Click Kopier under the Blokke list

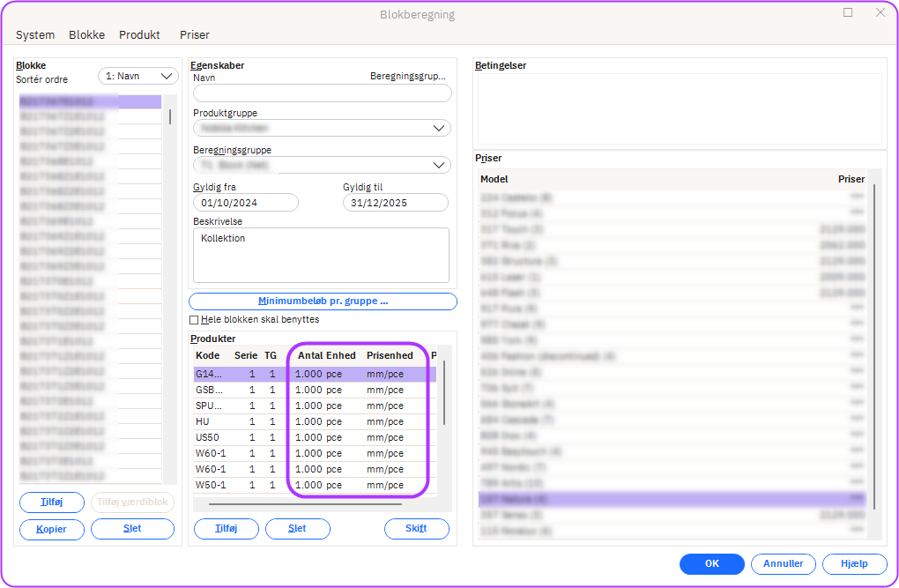coord(52,529)
